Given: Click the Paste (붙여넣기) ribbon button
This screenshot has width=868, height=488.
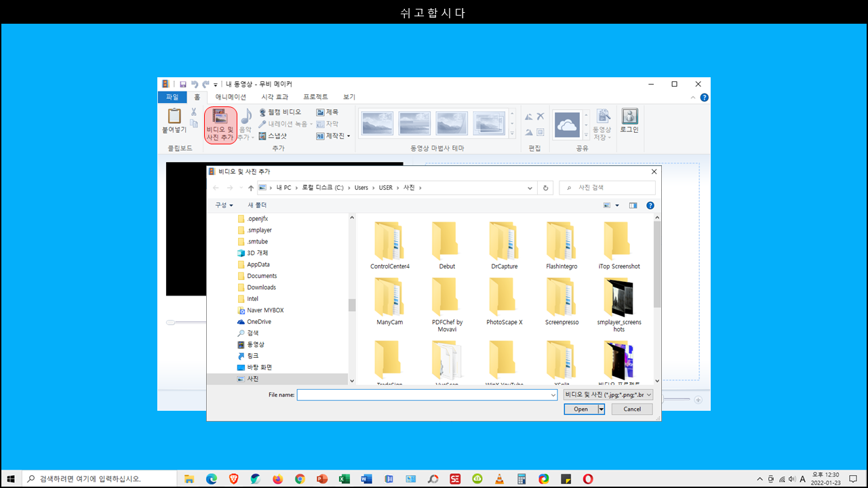Looking at the screenshot, I should pos(174,121).
